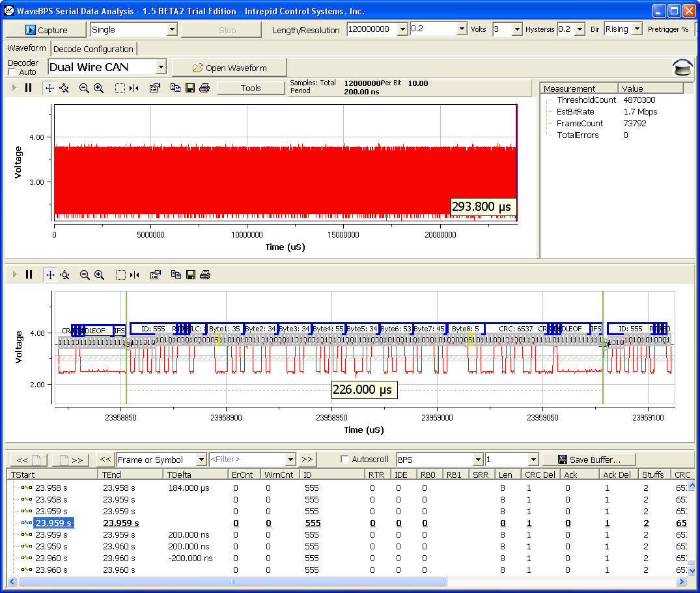
Task: Zoom in on the upper waveform graph
Action: [99, 88]
